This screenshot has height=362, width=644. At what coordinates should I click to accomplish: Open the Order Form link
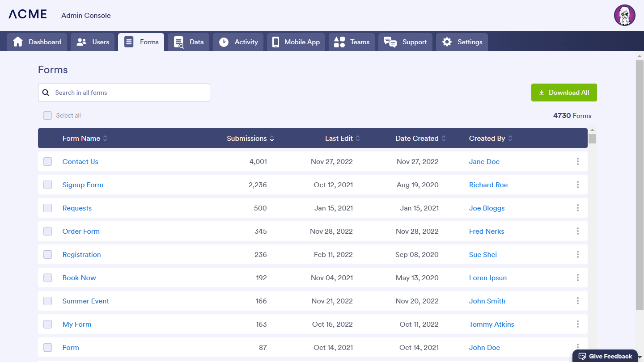pos(81,231)
